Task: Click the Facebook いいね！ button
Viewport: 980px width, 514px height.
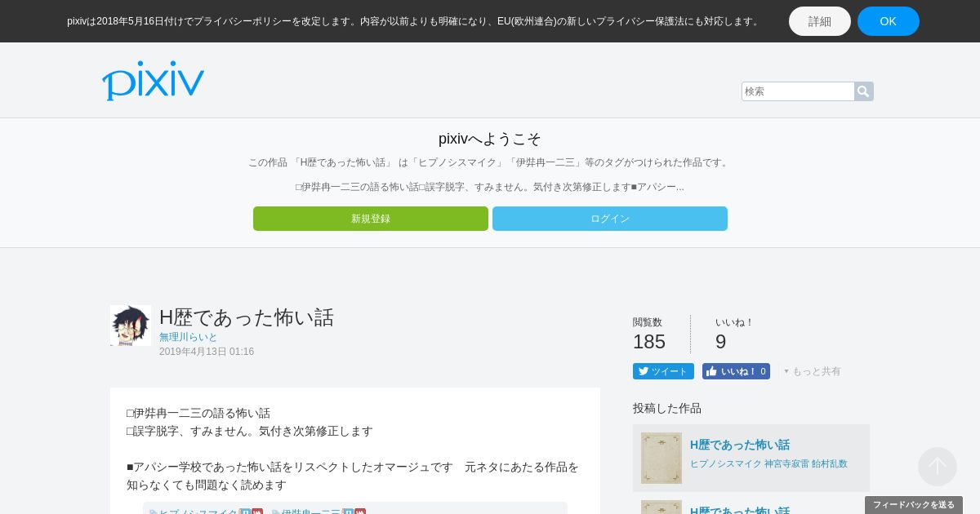Action: (x=736, y=371)
